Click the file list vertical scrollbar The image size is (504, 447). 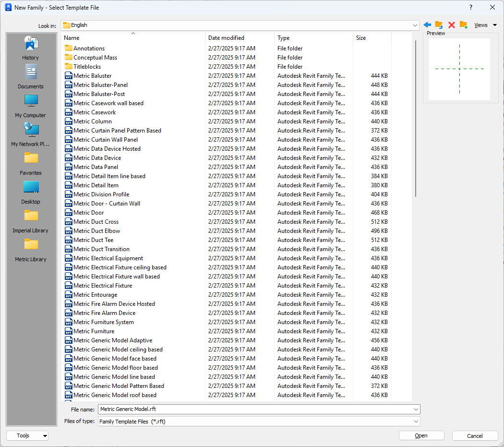pos(415,118)
